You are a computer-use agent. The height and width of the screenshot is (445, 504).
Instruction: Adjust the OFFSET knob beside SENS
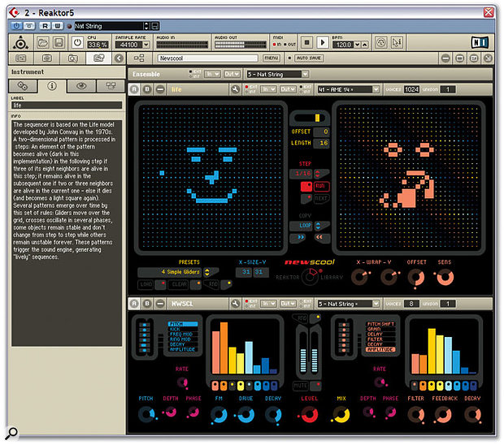(416, 278)
